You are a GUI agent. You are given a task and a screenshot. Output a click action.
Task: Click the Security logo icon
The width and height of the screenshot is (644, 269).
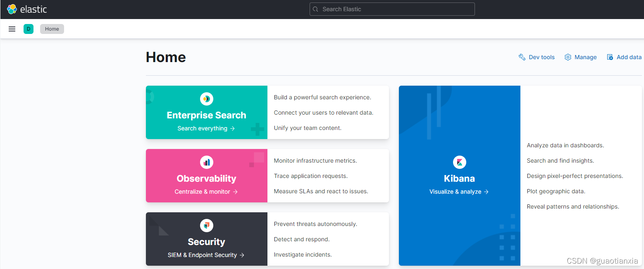[207, 226]
